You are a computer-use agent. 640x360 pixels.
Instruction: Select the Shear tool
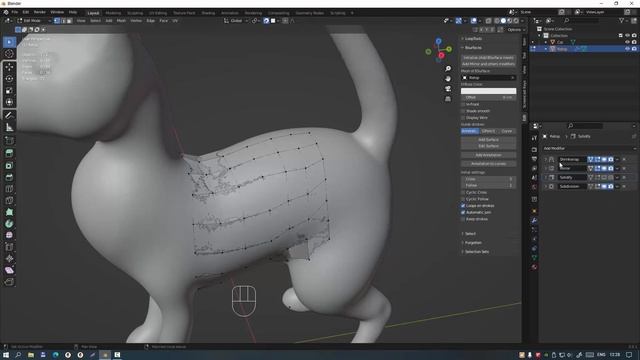(x=9, y=270)
